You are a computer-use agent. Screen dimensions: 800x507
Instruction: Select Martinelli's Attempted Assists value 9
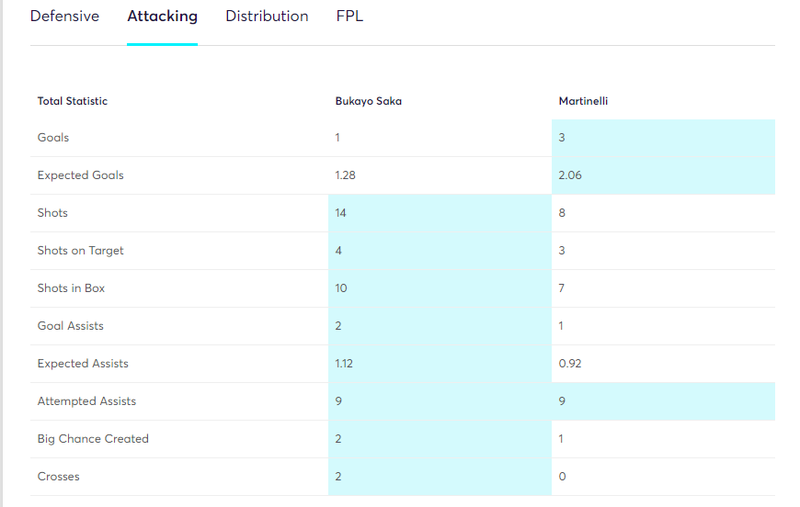coord(562,401)
